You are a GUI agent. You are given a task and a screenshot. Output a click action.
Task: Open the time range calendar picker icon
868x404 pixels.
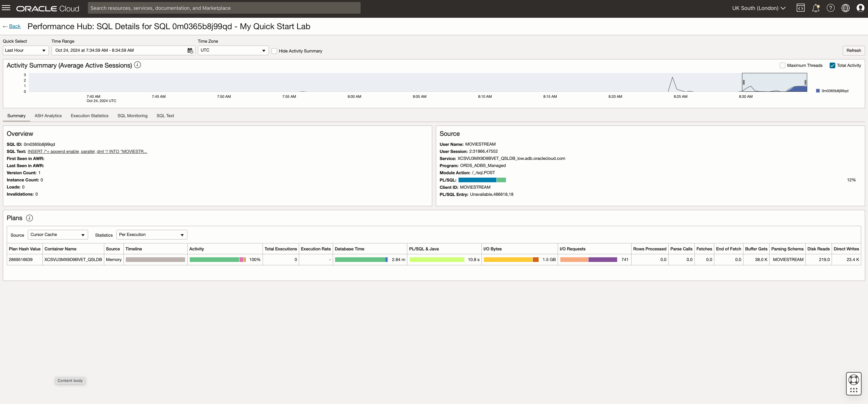(x=190, y=51)
